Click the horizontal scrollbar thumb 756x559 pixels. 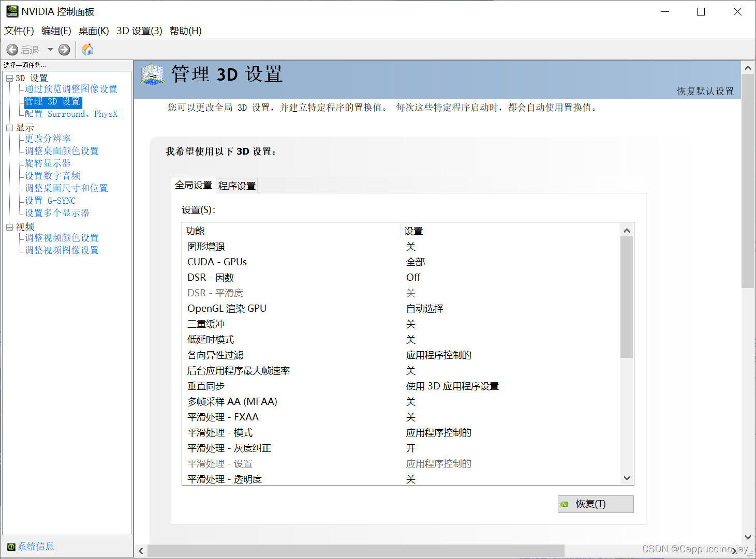coord(356,551)
